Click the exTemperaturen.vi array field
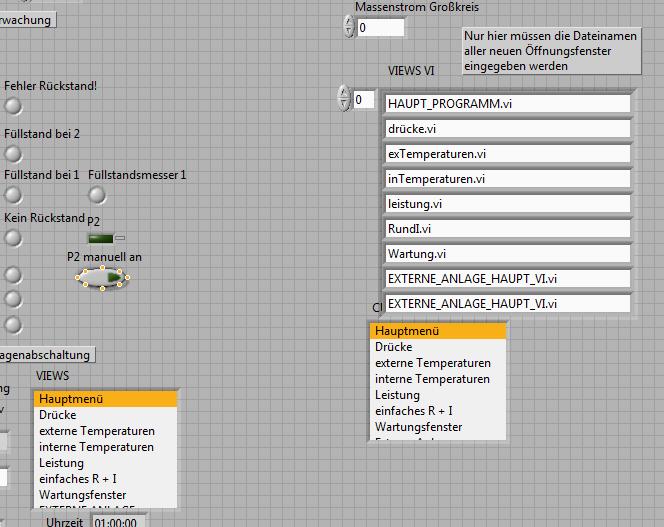Image resolution: width=664 pixels, height=527 pixels. click(x=507, y=154)
